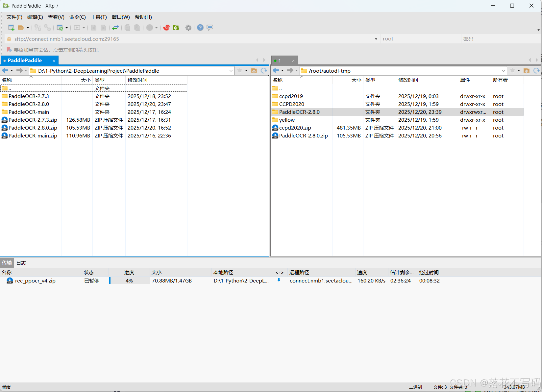Close the PaddlePaddle local tab
This screenshot has height=392, width=542.
pyautogui.click(x=54, y=61)
